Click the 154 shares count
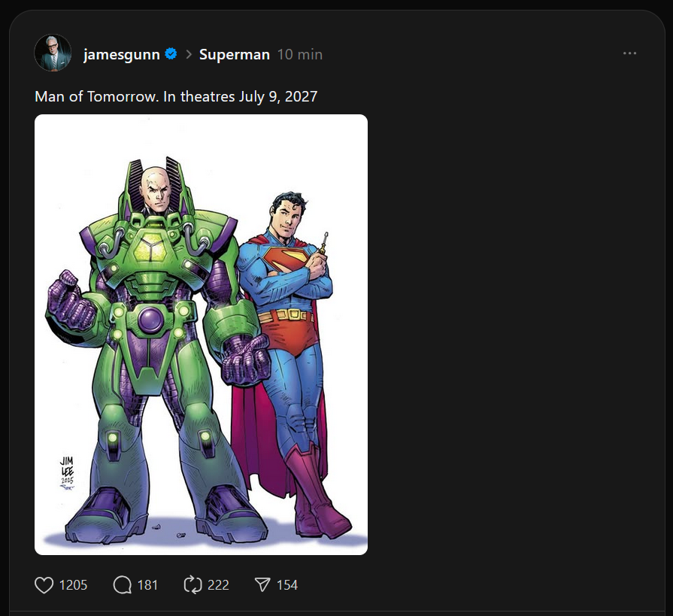This screenshot has height=616, width=673. click(x=287, y=584)
